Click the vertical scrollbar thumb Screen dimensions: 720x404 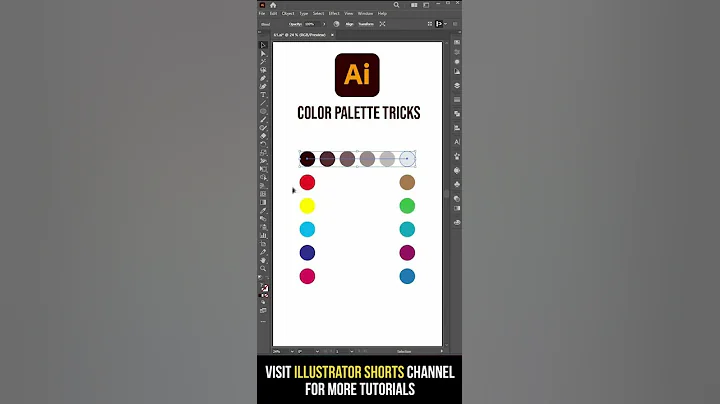point(446,193)
